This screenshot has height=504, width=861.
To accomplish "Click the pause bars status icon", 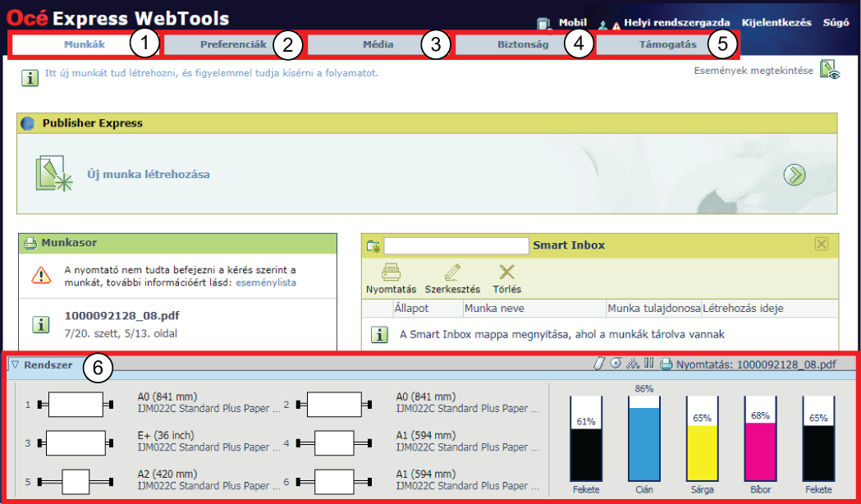I will point(649,364).
